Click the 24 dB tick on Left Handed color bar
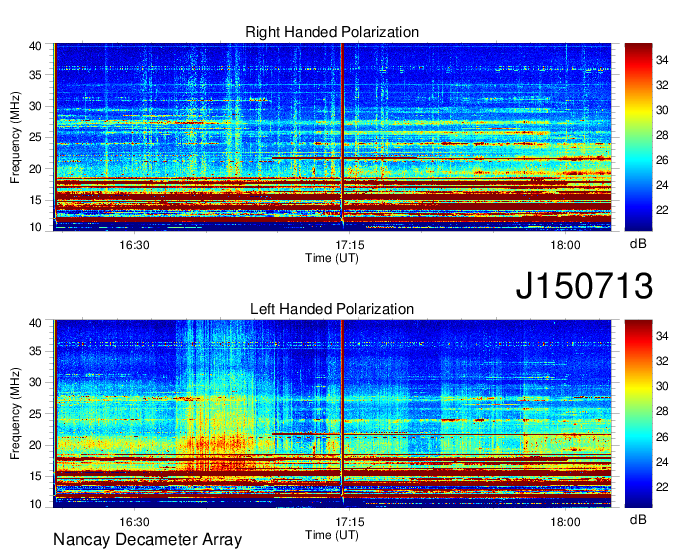The image size is (680, 552). [662, 462]
